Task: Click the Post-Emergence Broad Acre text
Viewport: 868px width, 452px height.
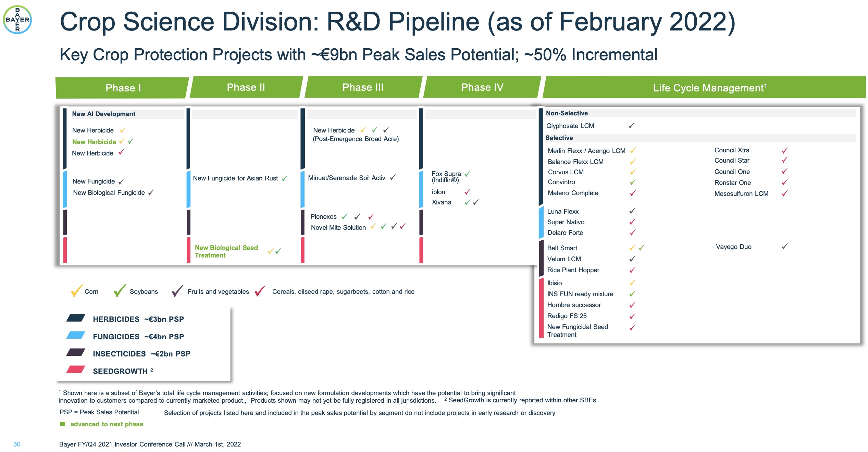Action: (356, 139)
